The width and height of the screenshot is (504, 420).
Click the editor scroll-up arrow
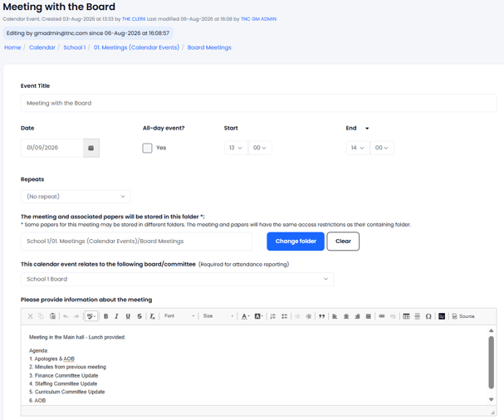click(x=492, y=330)
